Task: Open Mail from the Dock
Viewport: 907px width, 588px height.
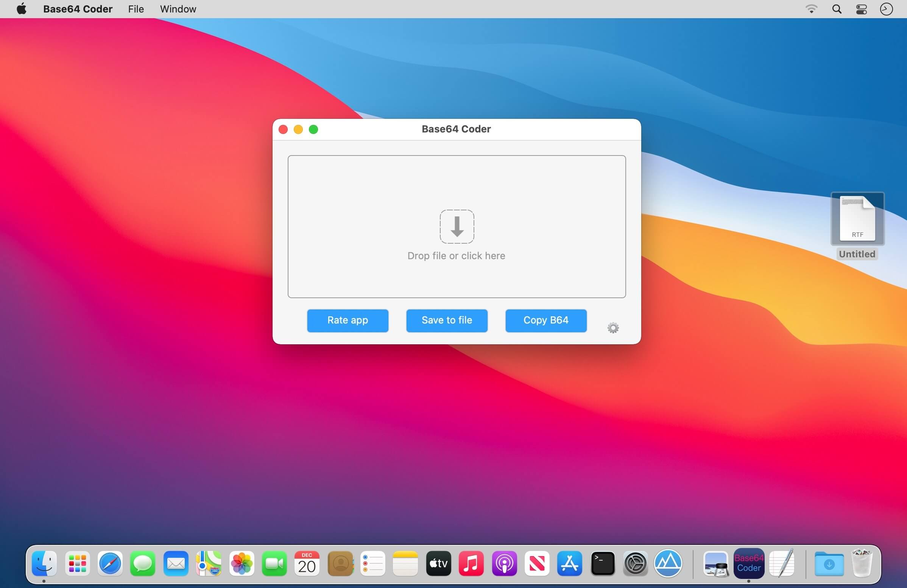Action: 176,563
